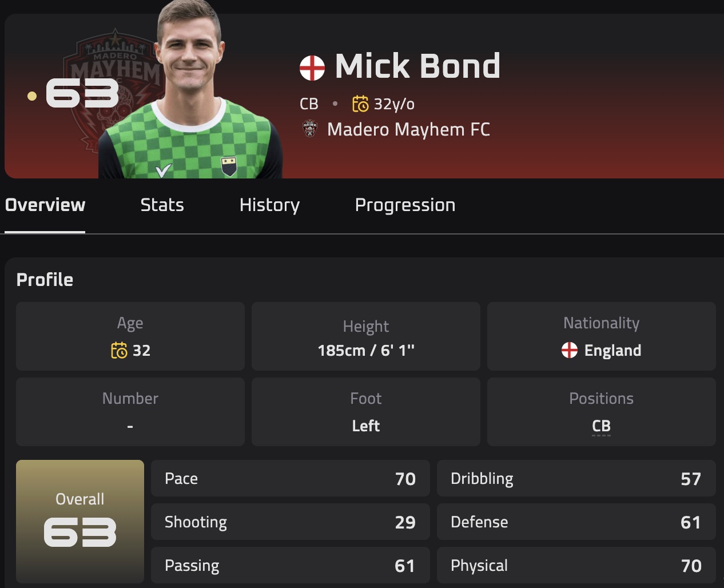Click the underlined CB position in Positions card

tap(602, 426)
